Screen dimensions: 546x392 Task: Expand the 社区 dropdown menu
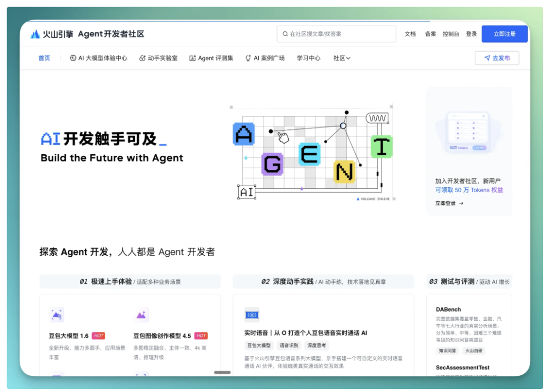click(x=342, y=58)
